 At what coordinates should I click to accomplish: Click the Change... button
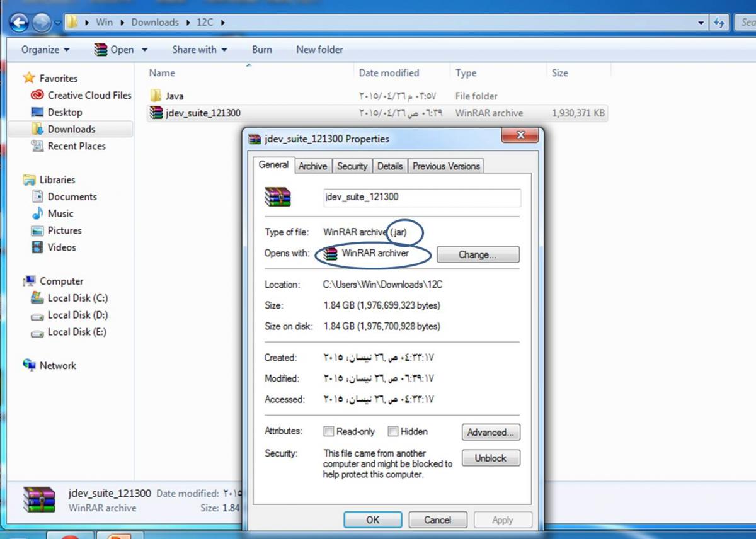click(x=478, y=255)
